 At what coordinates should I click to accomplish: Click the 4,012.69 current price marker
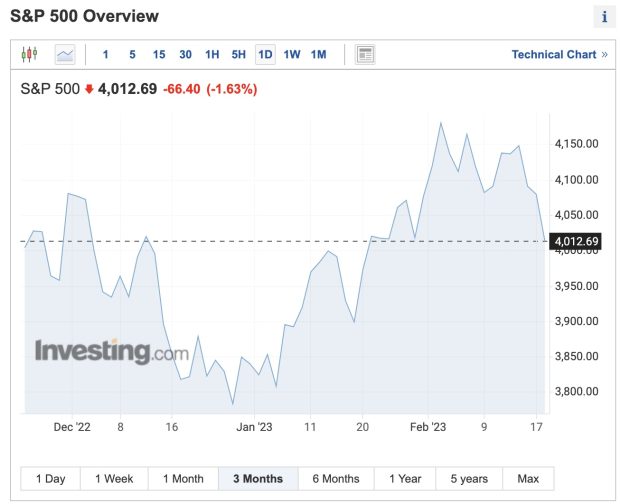576,241
